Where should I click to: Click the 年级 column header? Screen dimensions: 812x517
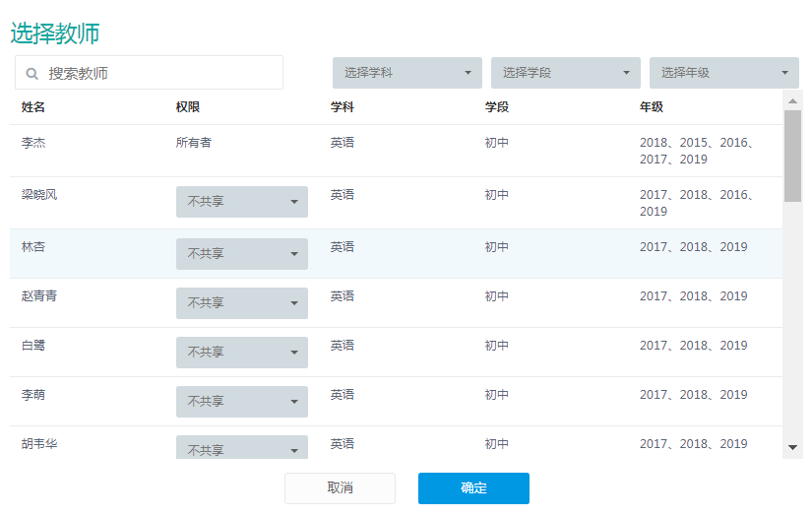[652, 107]
